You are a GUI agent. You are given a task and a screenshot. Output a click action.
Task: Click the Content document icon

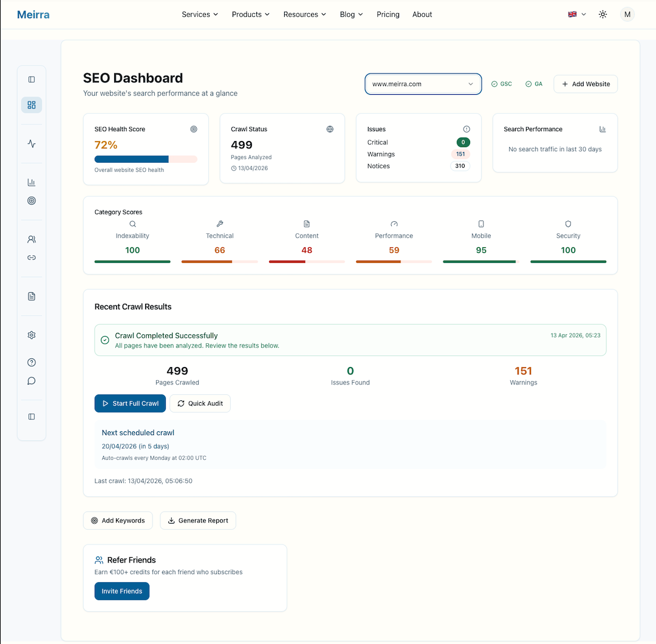(x=307, y=224)
